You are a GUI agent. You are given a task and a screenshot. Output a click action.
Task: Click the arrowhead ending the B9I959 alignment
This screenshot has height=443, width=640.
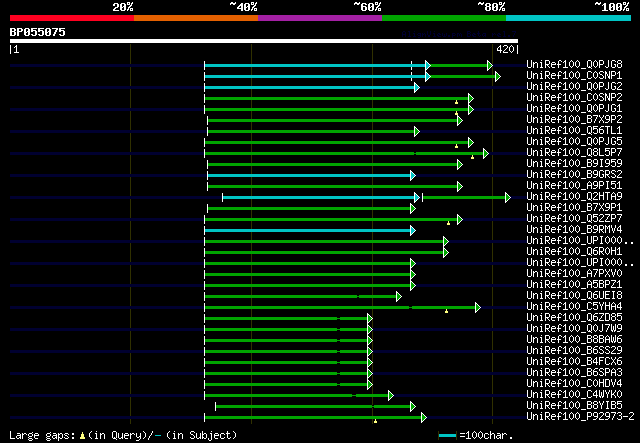point(460,165)
